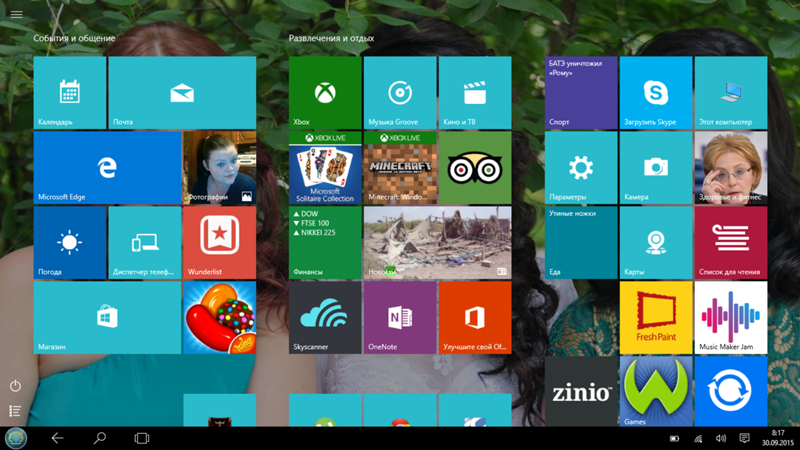Open the all apps list icon
Image resolution: width=800 pixels, height=450 pixels.
click(x=15, y=411)
